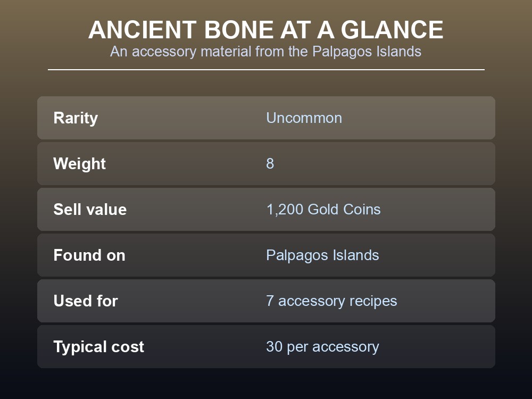Select the Palpagos Islands subtitle text

click(x=265, y=52)
